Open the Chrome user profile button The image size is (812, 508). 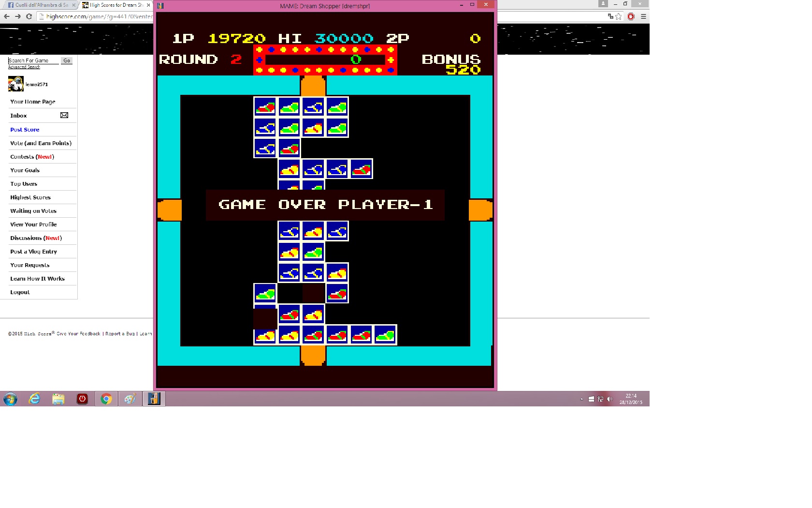603,4
